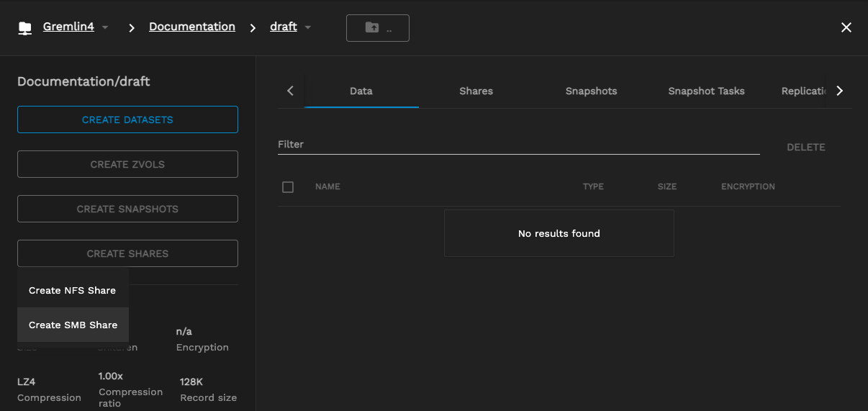Click breadcrumb separator arrow after Gremlin4

(x=132, y=28)
